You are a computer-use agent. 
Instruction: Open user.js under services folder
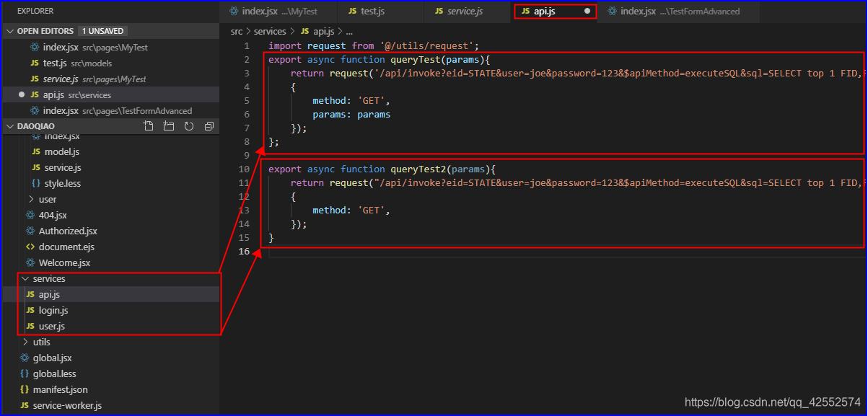110,327
